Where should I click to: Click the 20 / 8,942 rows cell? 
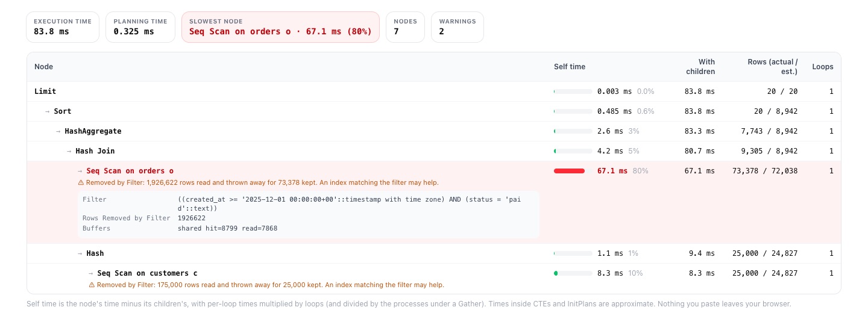point(775,111)
